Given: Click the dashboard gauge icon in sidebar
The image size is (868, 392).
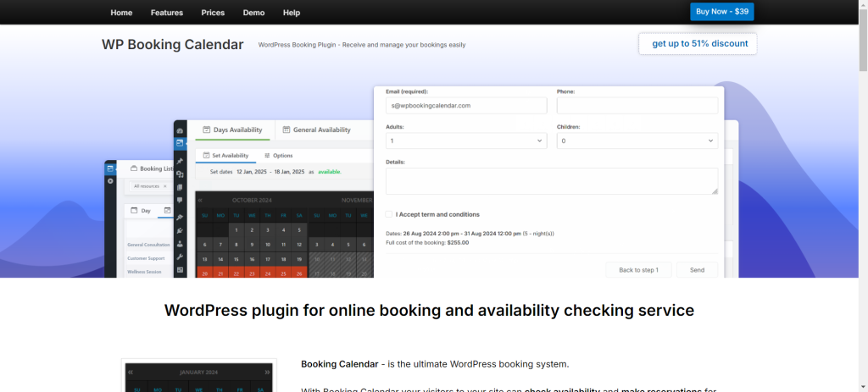Looking at the screenshot, I should (x=180, y=131).
